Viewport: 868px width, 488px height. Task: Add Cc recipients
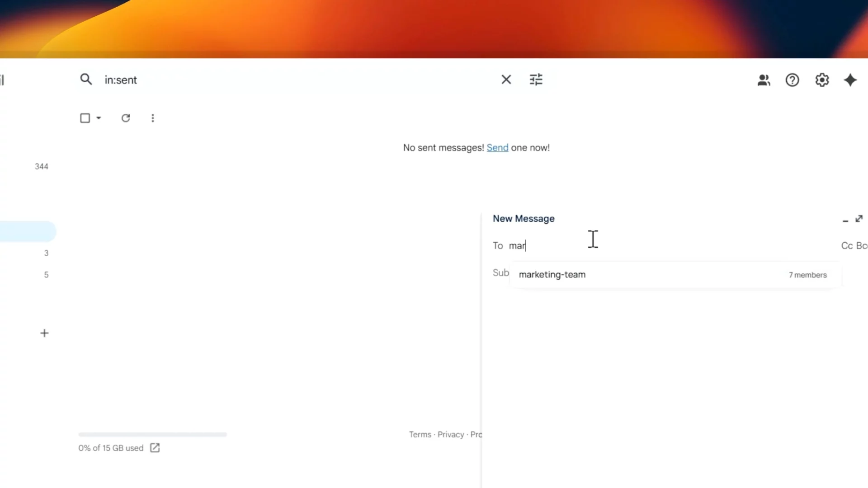tap(847, 246)
